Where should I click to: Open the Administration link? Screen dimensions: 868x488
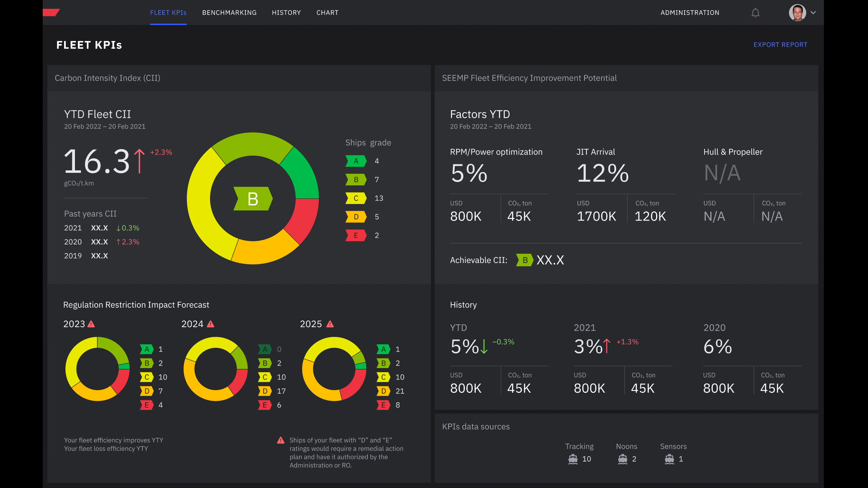pyautogui.click(x=690, y=13)
